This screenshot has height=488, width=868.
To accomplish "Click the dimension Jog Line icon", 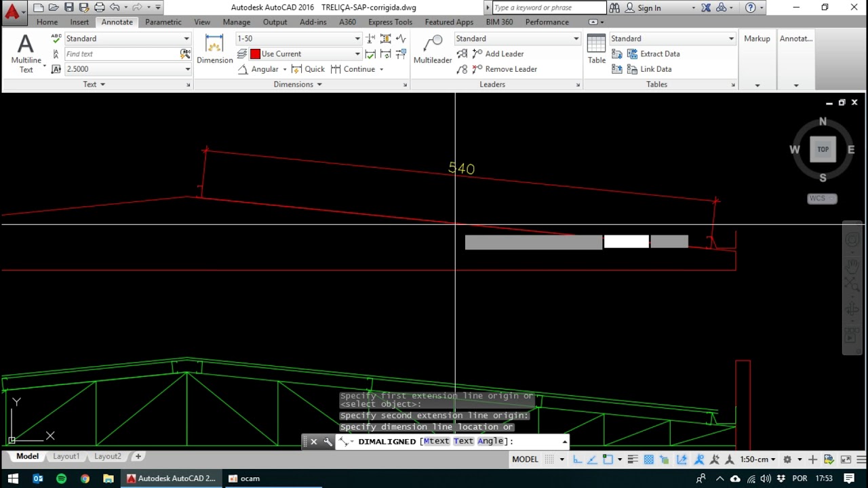I will click(x=401, y=39).
